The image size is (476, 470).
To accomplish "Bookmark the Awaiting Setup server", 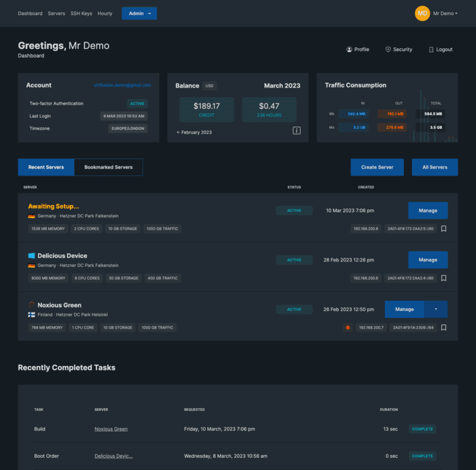I will (x=443, y=229).
